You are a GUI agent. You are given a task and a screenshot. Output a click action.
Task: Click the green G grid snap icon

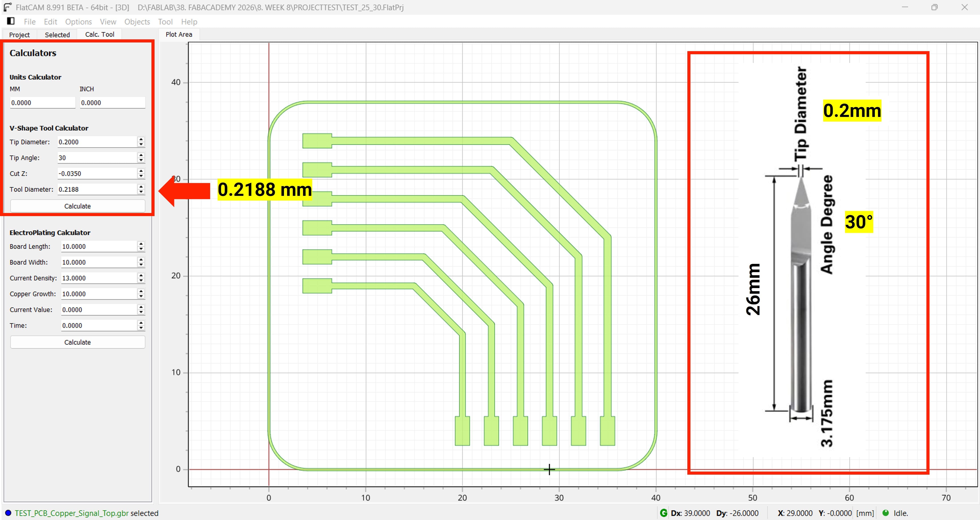tap(664, 513)
